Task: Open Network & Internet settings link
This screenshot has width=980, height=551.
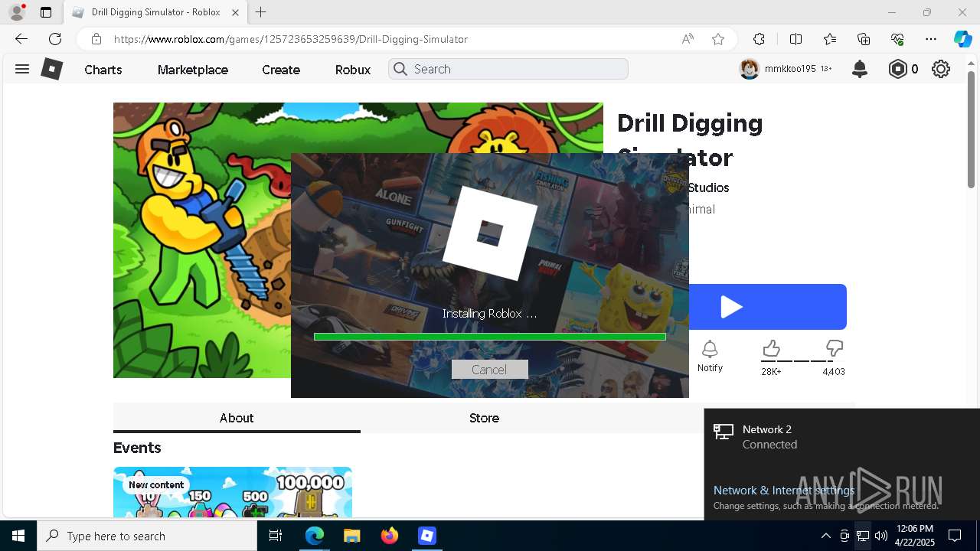Action: click(784, 490)
